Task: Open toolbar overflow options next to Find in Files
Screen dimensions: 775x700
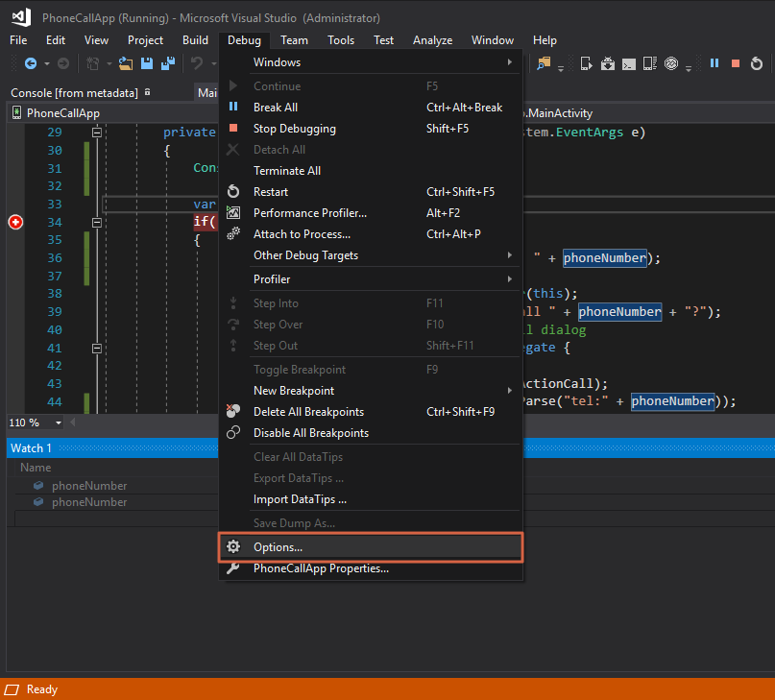Action: click(x=561, y=69)
